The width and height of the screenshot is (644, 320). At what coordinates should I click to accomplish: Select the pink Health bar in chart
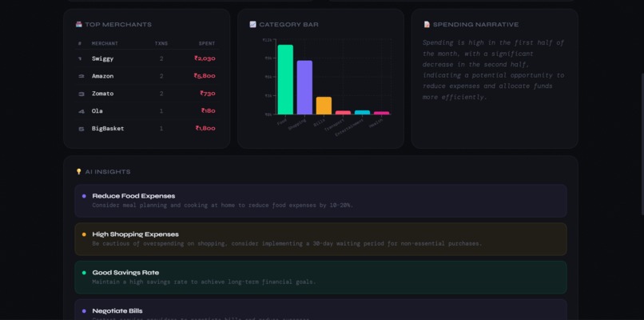[382, 113]
